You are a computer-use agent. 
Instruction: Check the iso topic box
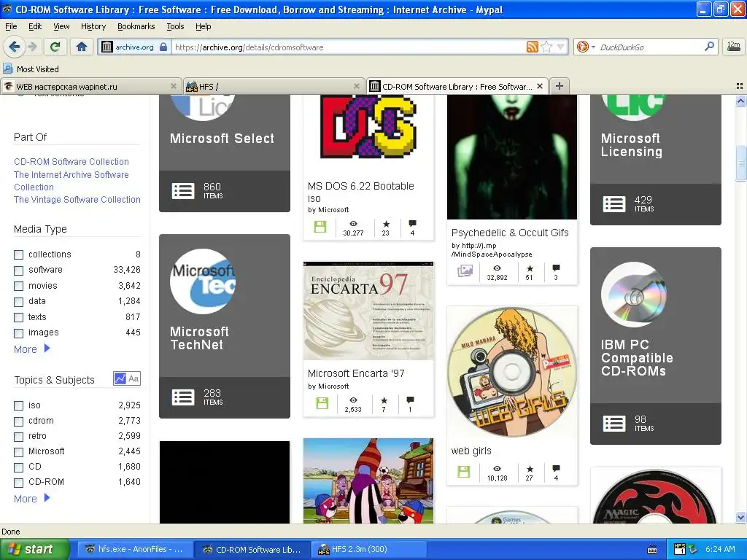pos(18,405)
